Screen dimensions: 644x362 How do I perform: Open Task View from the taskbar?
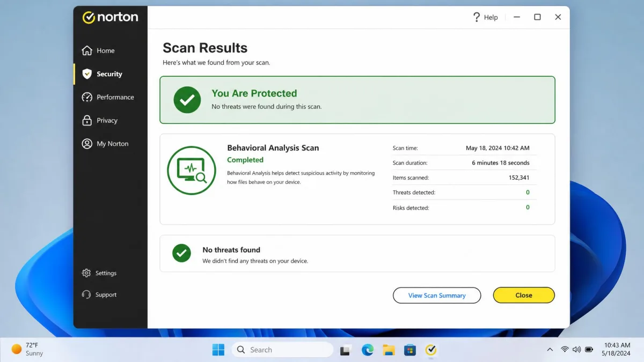[x=346, y=350]
